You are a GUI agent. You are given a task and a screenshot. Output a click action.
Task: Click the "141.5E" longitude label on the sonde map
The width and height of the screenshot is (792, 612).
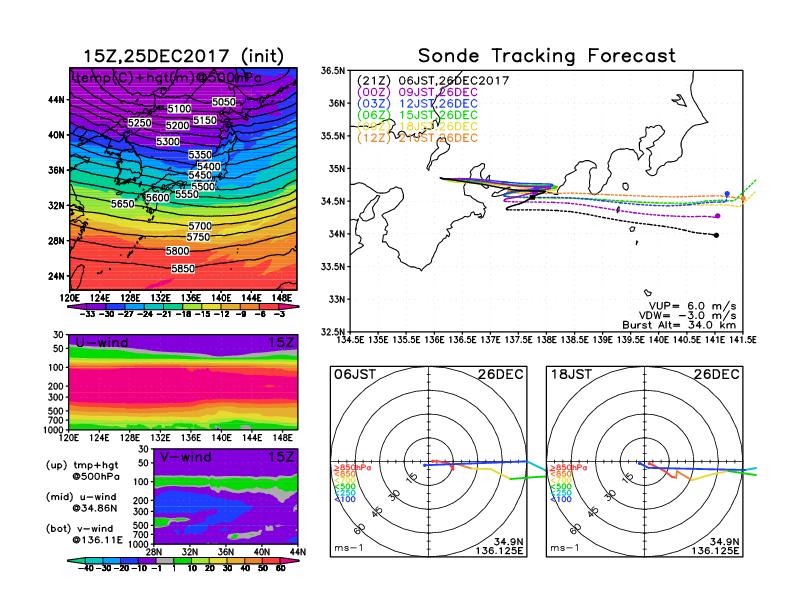click(742, 340)
